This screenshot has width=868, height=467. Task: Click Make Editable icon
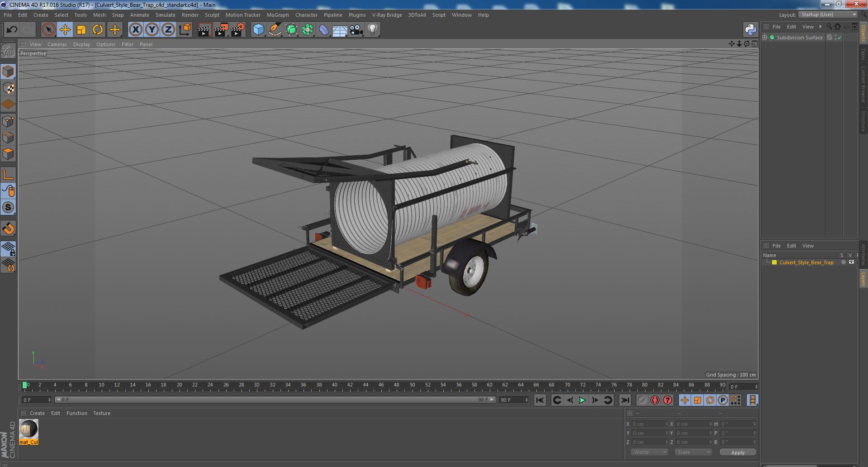(8, 51)
